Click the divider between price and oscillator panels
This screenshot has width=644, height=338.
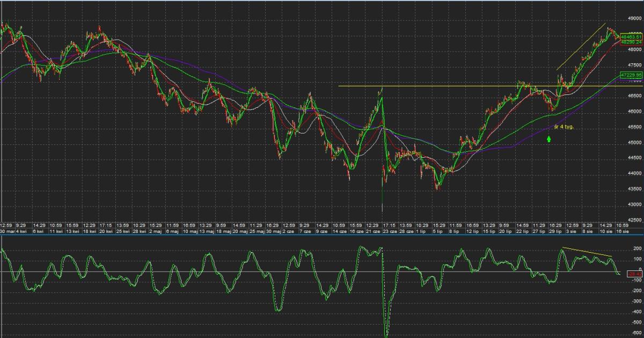[322, 234]
